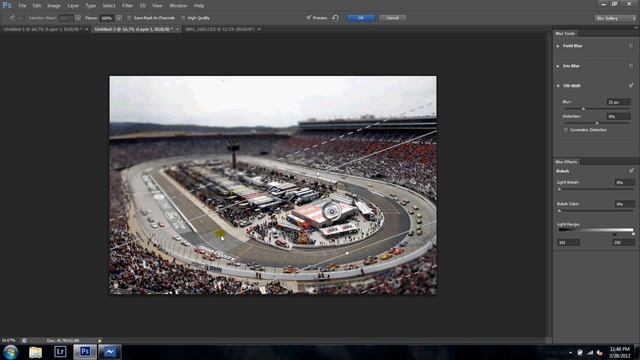Viewport: 640px width, 360px height.
Task: Click the Photoshop Ps logo icon
Action: point(7,5)
